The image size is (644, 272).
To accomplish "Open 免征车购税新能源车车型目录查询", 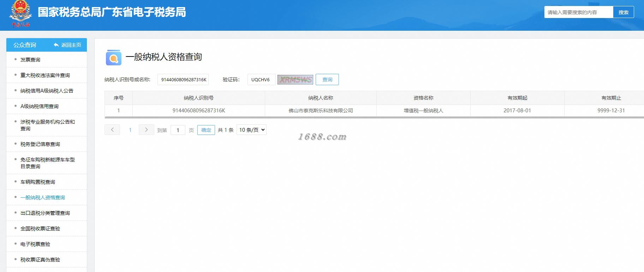I will [x=48, y=163].
